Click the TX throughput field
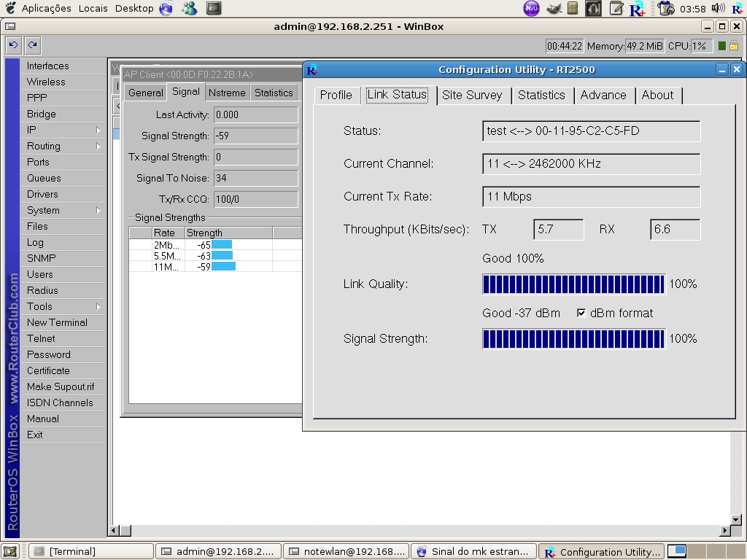Viewport: 747px width, 560px height. click(x=558, y=230)
